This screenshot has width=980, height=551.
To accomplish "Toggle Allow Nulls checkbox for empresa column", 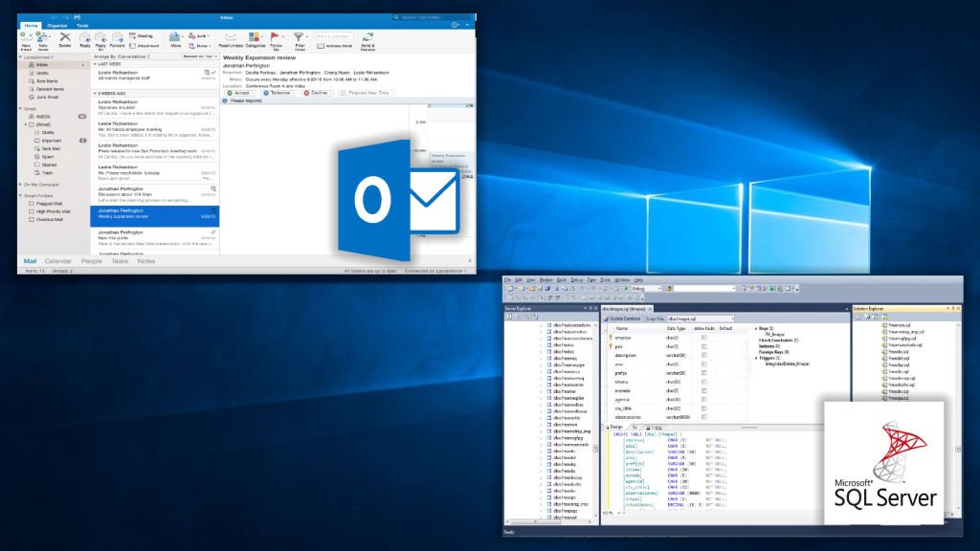I will (704, 338).
